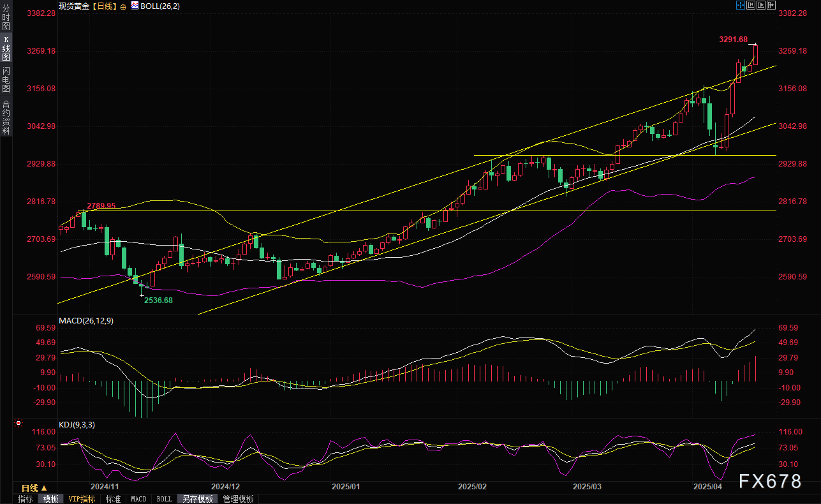Select the K线图 sidebar tab
Screen dimensions: 821x504
point(6,48)
